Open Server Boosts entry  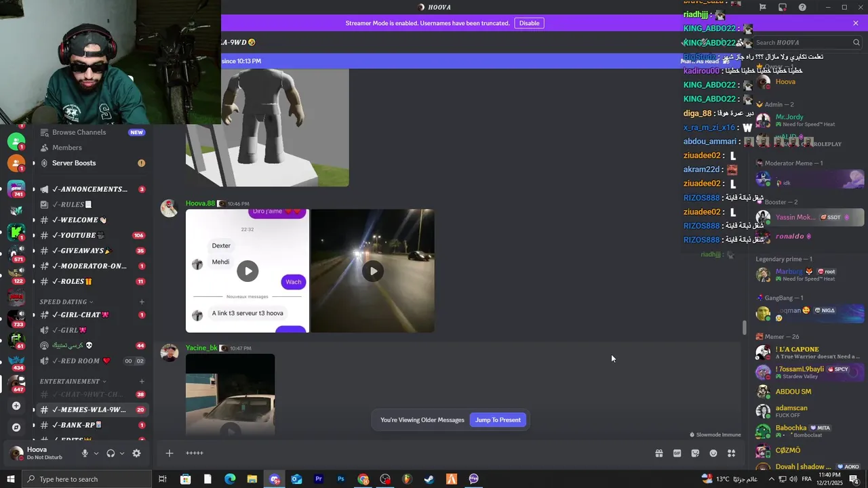point(92,163)
